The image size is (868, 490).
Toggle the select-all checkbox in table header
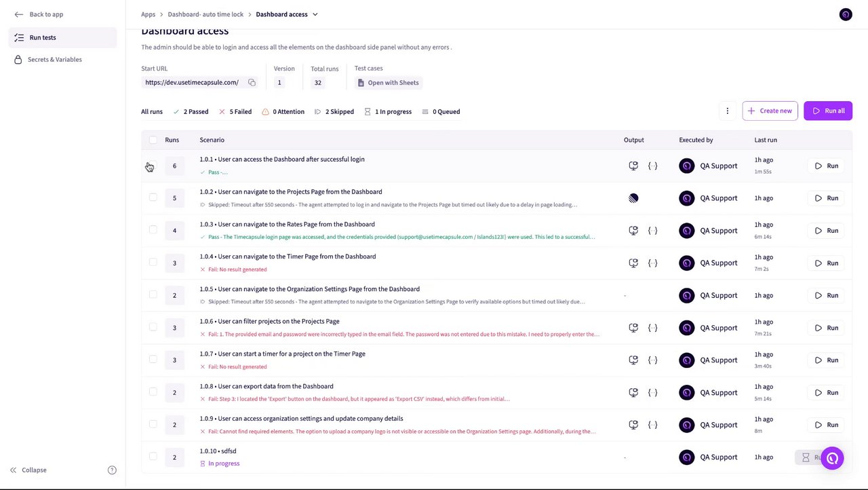pyautogui.click(x=153, y=140)
